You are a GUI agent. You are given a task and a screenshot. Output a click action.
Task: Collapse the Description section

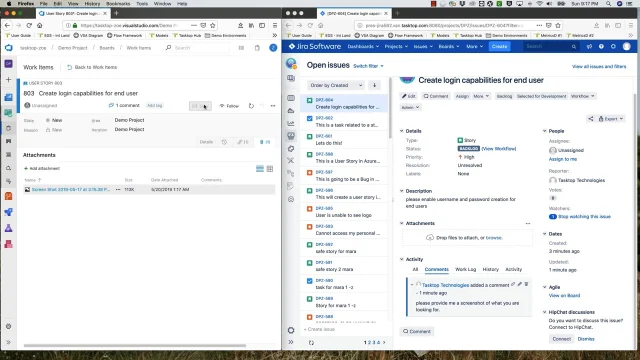click(402, 191)
